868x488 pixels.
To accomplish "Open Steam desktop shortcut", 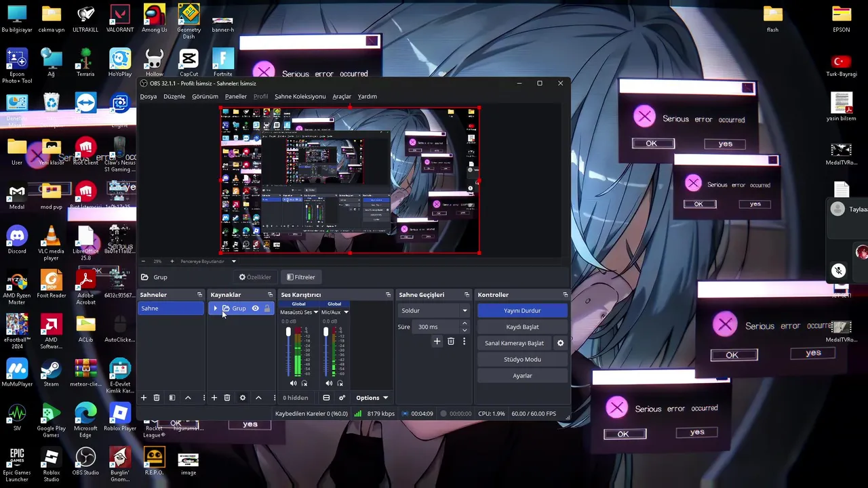I will pyautogui.click(x=51, y=373).
